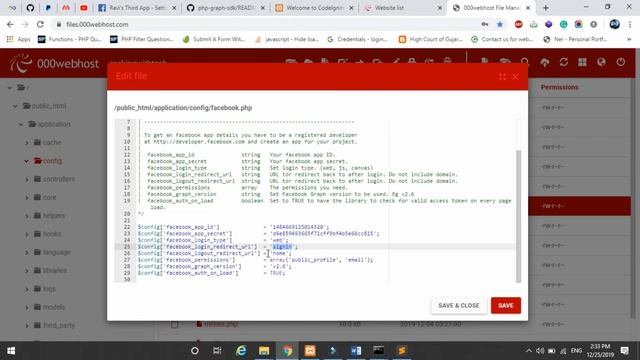
Task: Expand the helpers folder node
Action: [27, 216]
